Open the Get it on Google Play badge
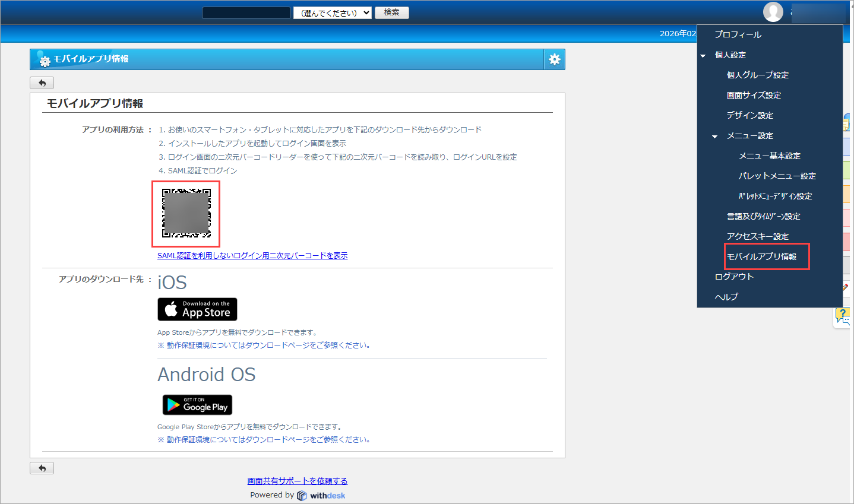The width and height of the screenshot is (854, 504). 197,404
